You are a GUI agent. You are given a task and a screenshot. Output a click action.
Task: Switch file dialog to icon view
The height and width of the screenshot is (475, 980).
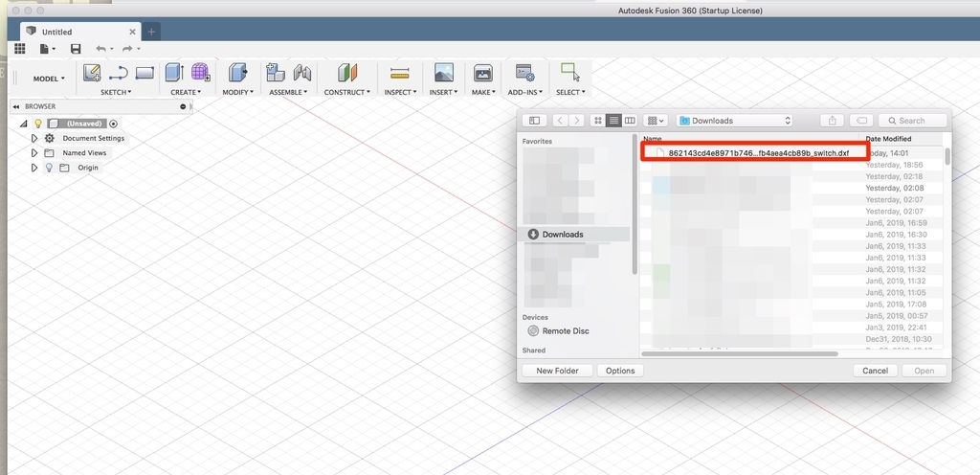[598, 121]
